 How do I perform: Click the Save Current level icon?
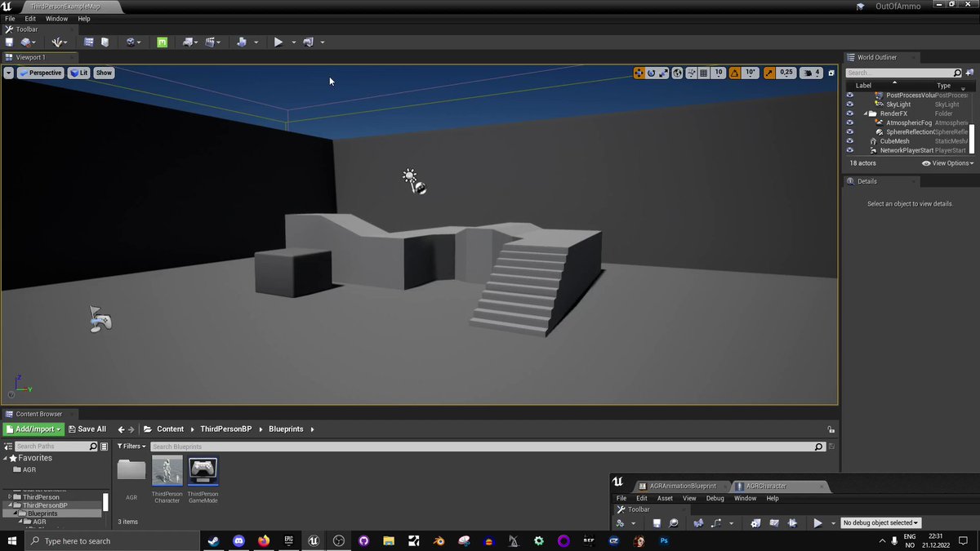[x=10, y=42]
